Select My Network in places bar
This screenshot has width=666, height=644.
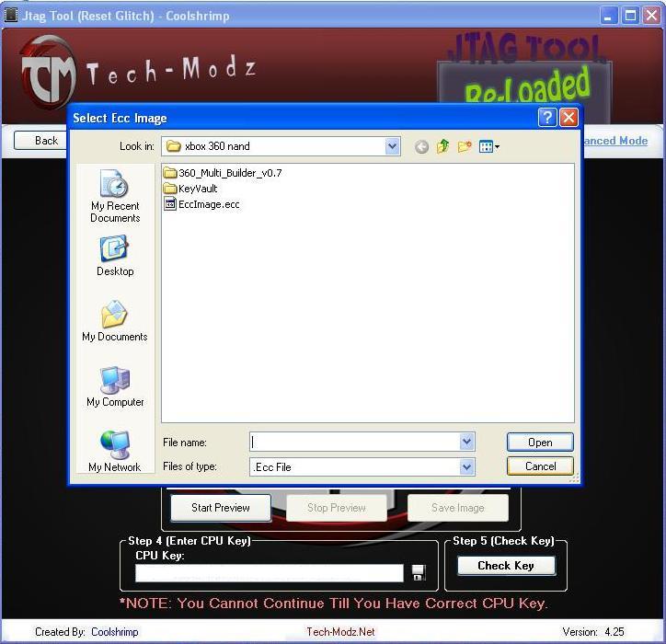115,451
